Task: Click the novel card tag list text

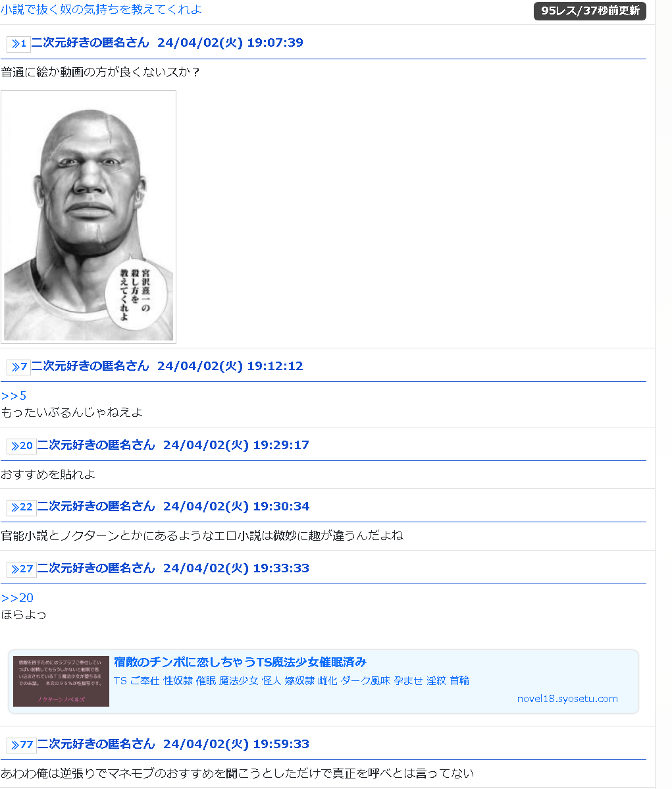Action: coord(291,681)
